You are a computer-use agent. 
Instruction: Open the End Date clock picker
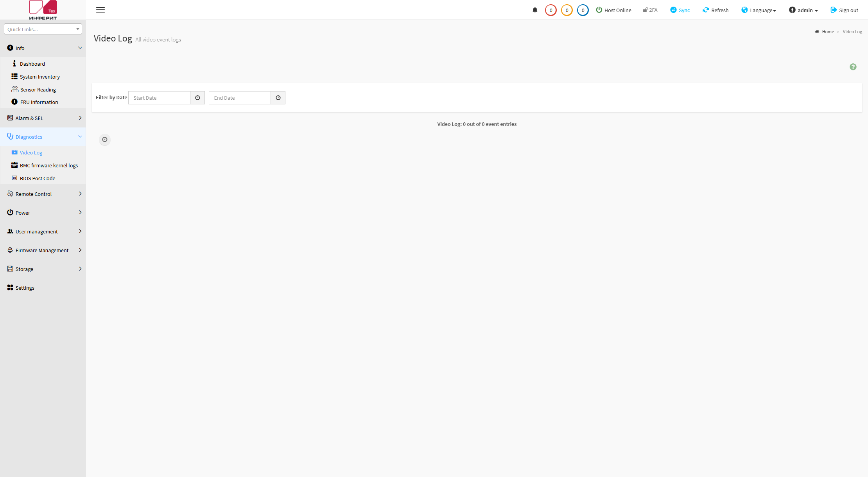click(278, 98)
